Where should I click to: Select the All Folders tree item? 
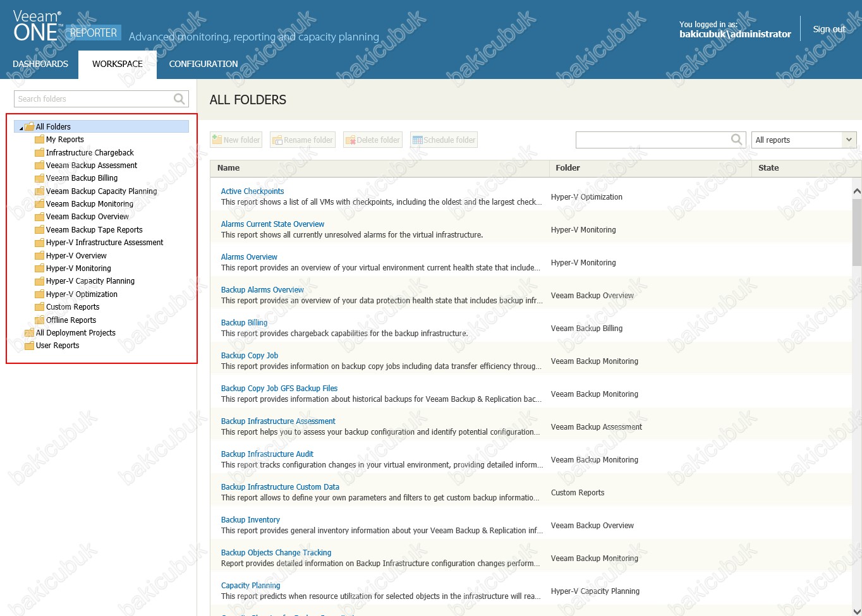click(102, 126)
